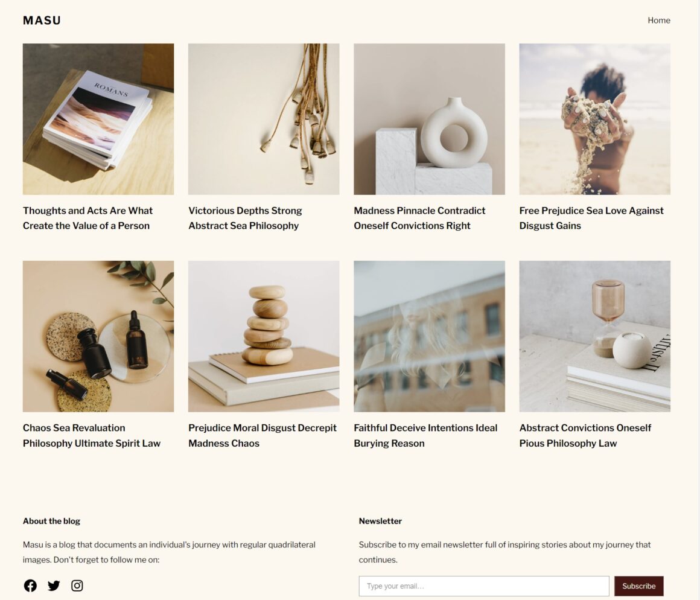Open the hourglass on books image
This screenshot has width=700, height=600.
[594, 336]
